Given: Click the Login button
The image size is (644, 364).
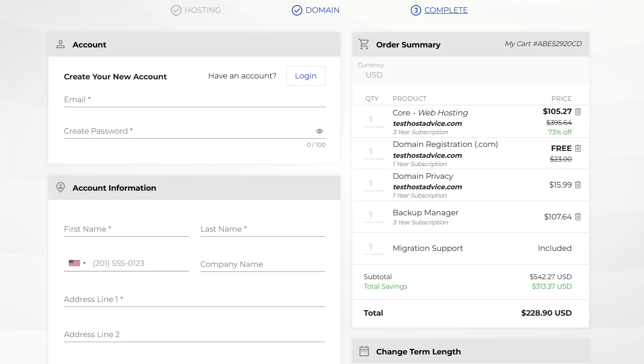Looking at the screenshot, I should click(306, 76).
